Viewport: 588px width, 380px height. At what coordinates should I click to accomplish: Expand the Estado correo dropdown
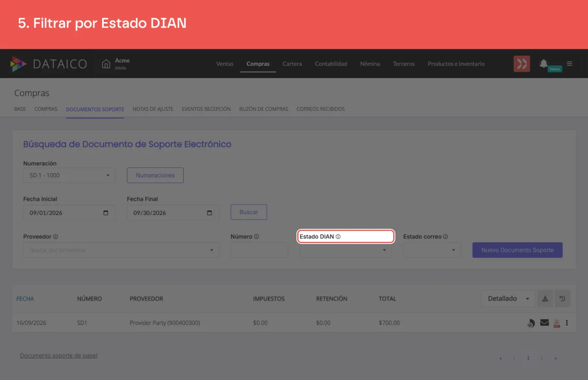(432, 250)
